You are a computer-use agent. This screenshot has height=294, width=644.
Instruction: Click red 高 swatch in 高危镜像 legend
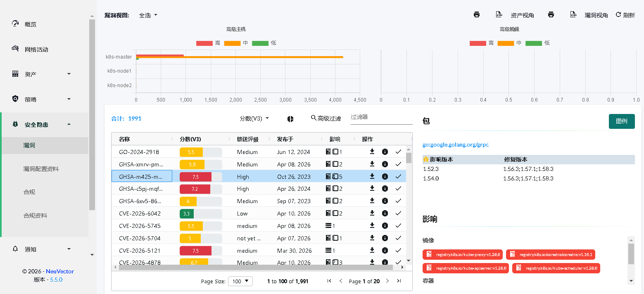478,43
